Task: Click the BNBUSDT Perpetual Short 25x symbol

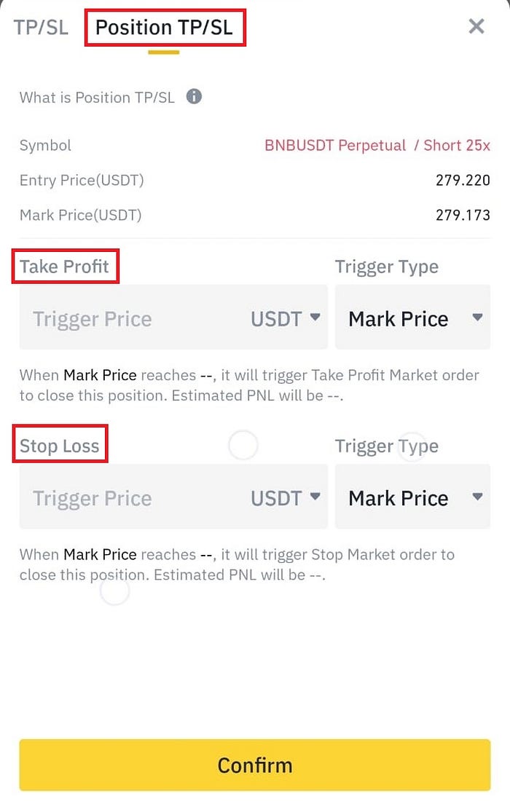Action: [377, 145]
